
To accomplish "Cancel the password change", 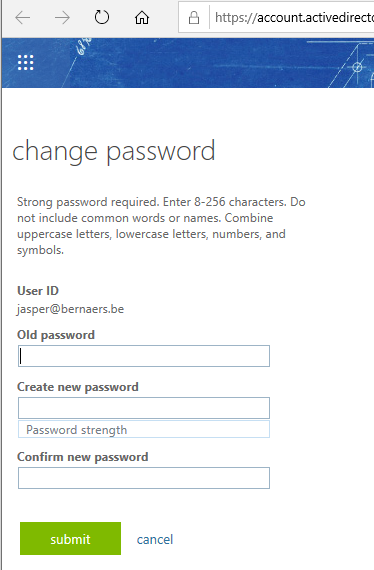I will click(155, 539).
